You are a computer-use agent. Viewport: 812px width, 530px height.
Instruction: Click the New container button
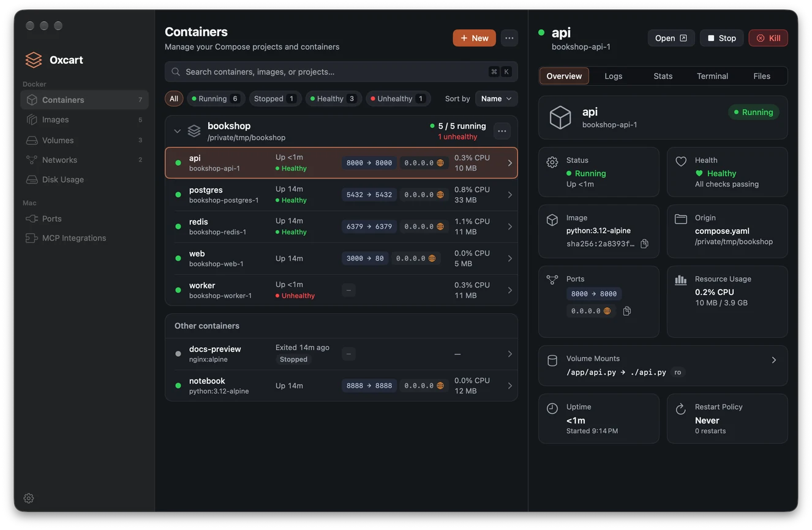point(475,38)
